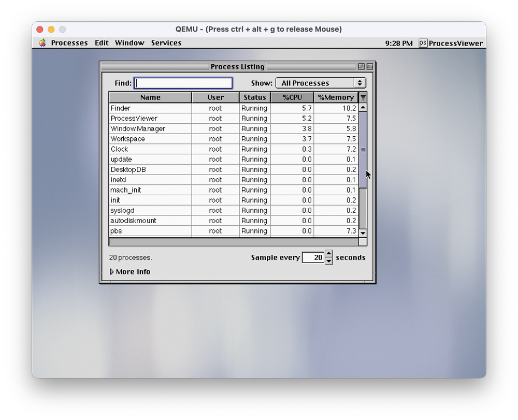Screen dimensions: 518x420
Task: Click the 5.7 CPU value for Finder
Action: (x=307, y=108)
